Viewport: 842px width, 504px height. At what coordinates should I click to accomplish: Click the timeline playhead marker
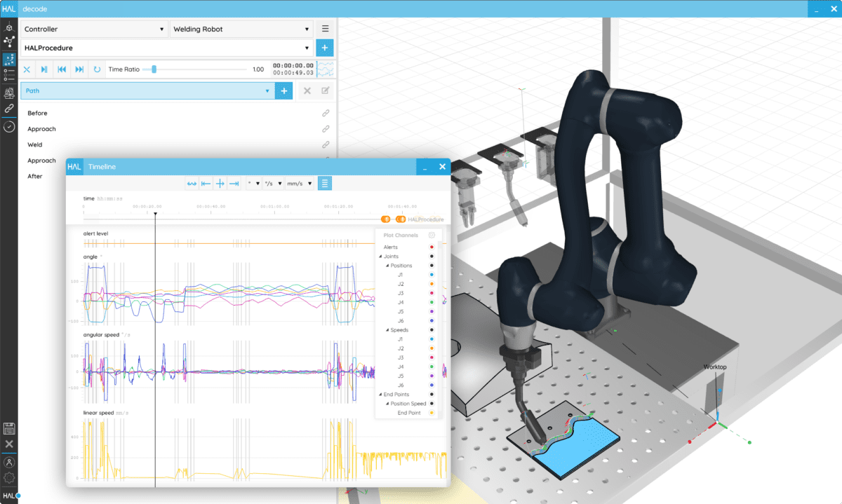pyautogui.click(x=155, y=214)
